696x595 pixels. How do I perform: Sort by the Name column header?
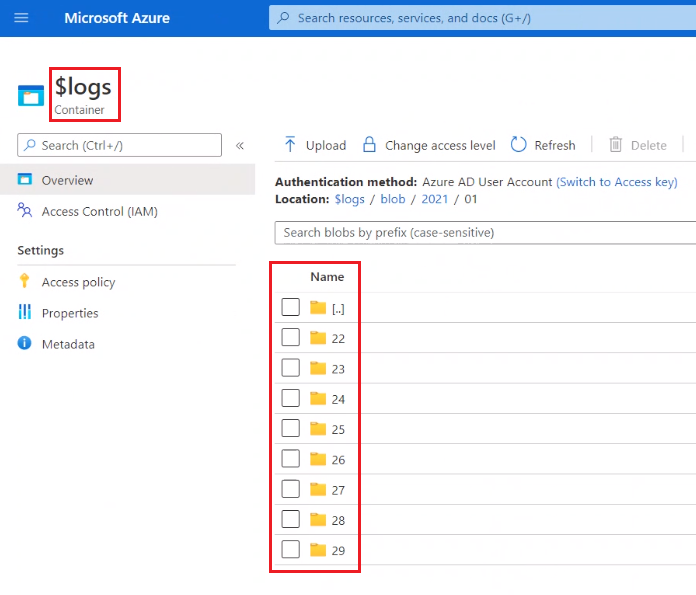(327, 277)
